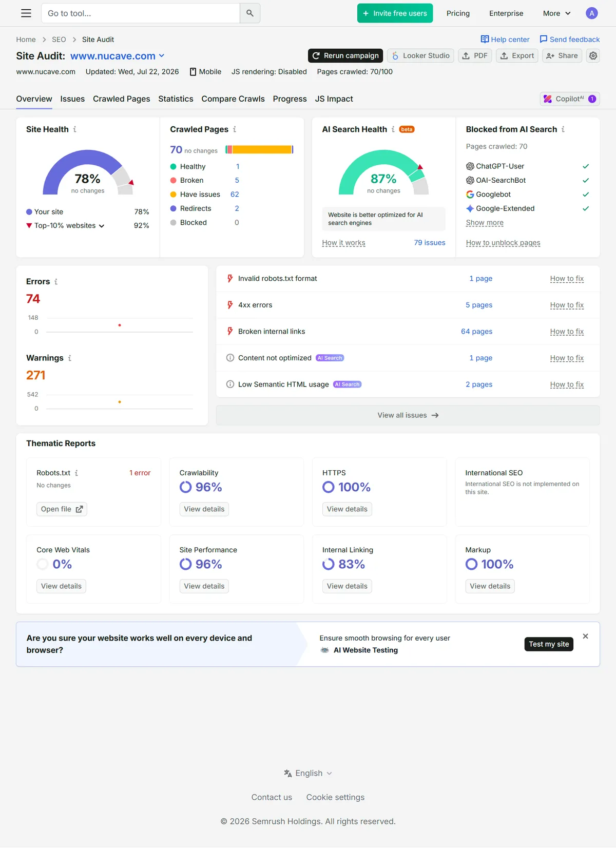The image size is (616, 848).
Task: Click the AI Search Health gauge
Action: pos(383,172)
